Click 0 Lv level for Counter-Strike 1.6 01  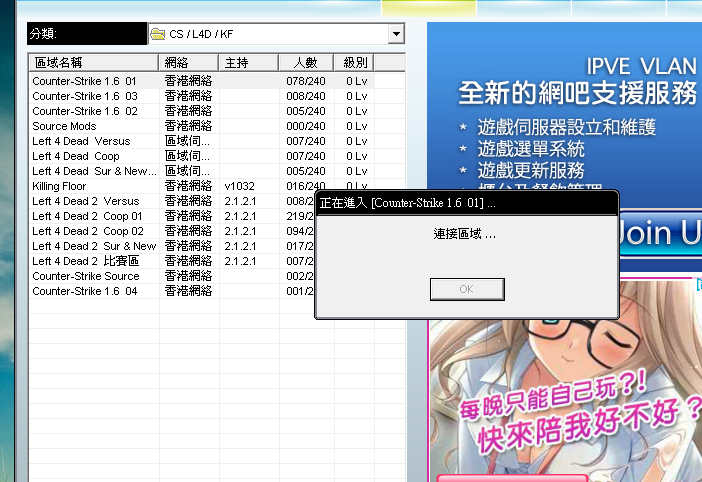tap(356, 81)
